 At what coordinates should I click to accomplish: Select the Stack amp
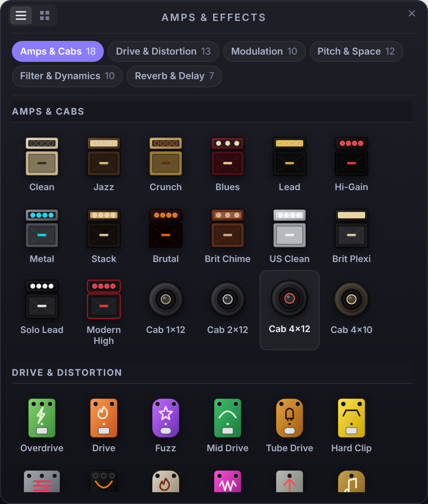point(104,236)
